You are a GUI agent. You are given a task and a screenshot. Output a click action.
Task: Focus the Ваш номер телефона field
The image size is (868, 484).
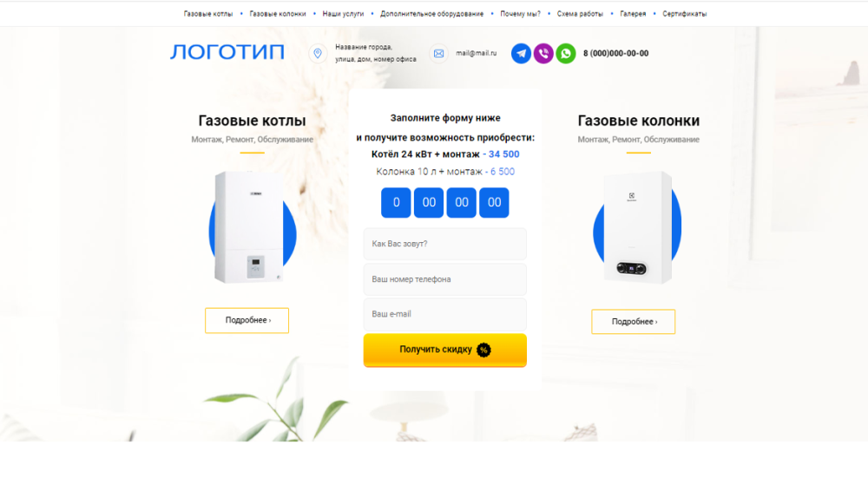coord(445,279)
